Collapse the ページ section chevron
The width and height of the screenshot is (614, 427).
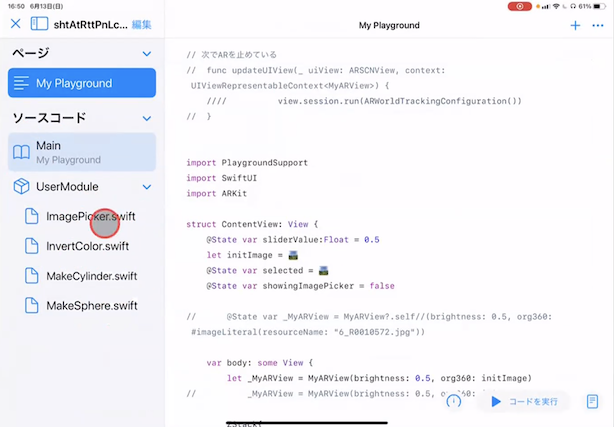tap(147, 53)
